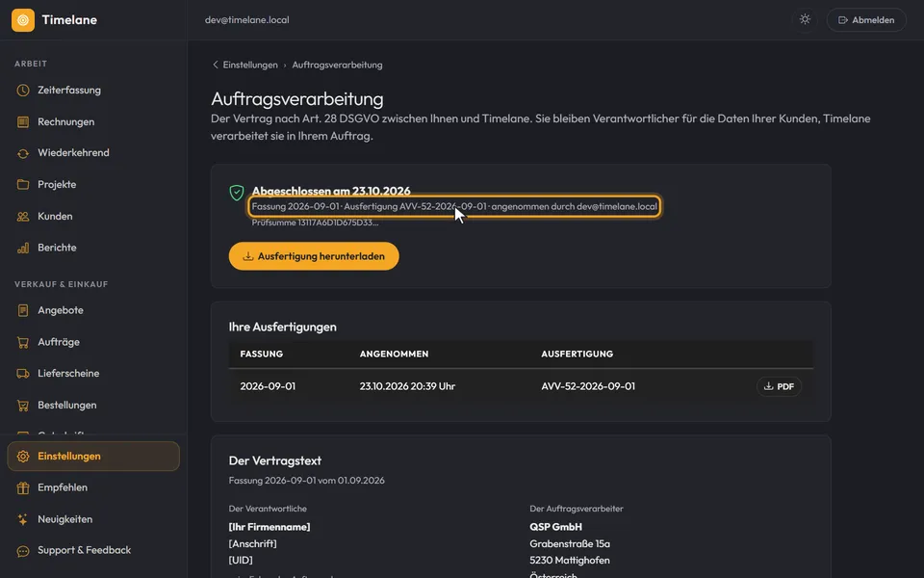
Task: Select Kunden menu label
Action: click(x=55, y=217)
